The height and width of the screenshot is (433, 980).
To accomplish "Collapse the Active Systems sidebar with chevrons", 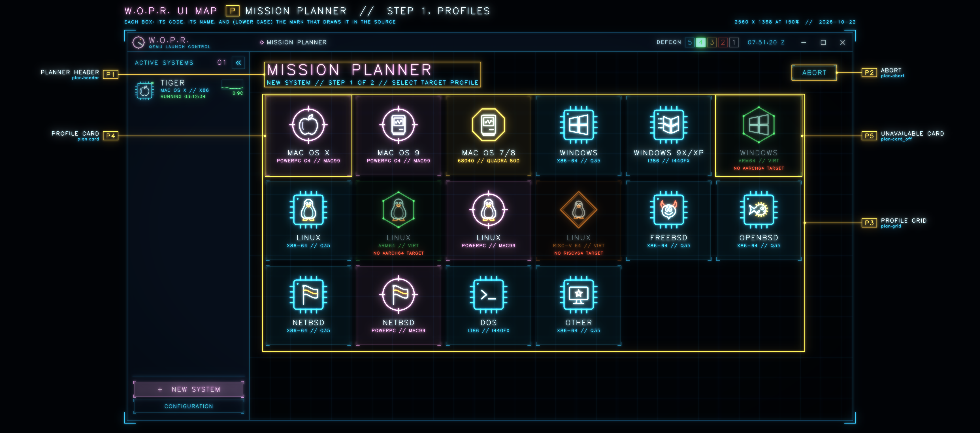I will 238,63.
